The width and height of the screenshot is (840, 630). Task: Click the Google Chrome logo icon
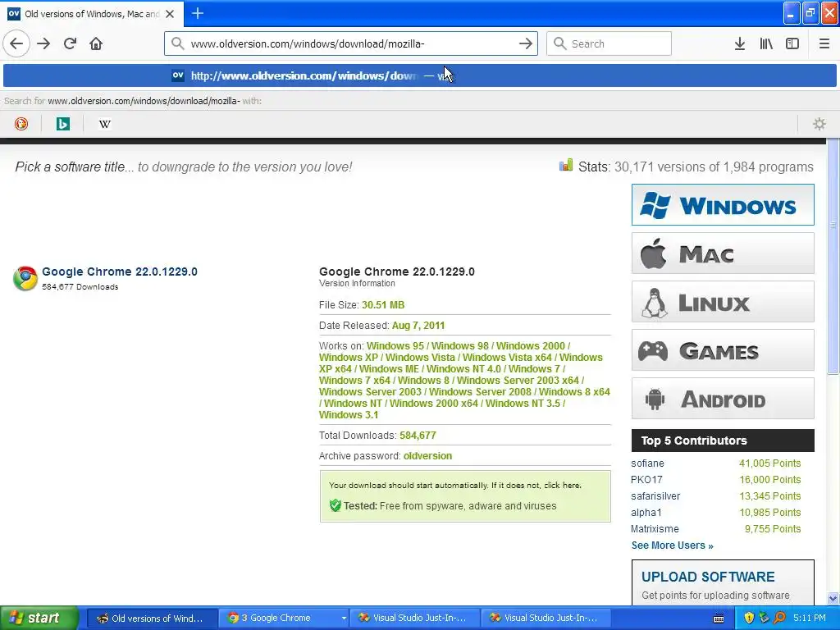click(x=25, y=278)
